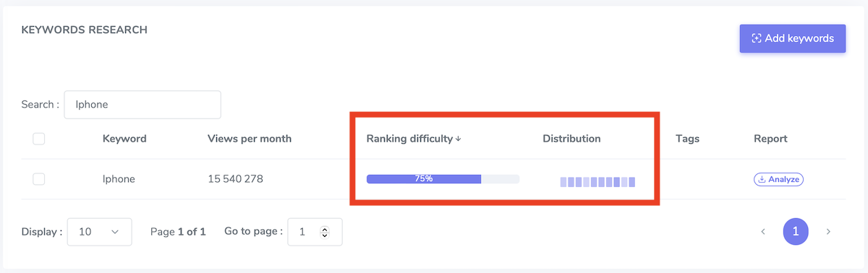Sort by Keyword column header
This screenshot has height=273, width=868.
[124, 139]
